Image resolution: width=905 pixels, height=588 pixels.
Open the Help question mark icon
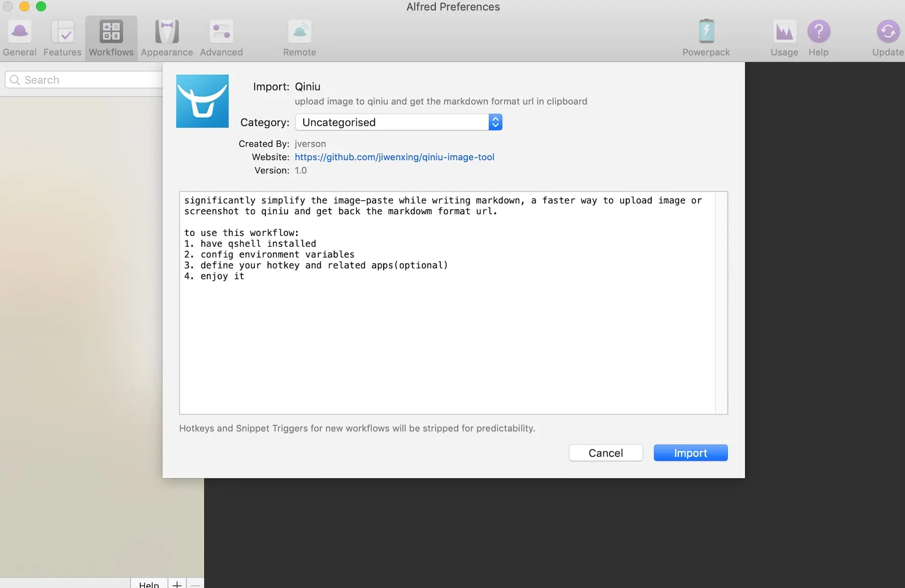[x=819, y=32]
